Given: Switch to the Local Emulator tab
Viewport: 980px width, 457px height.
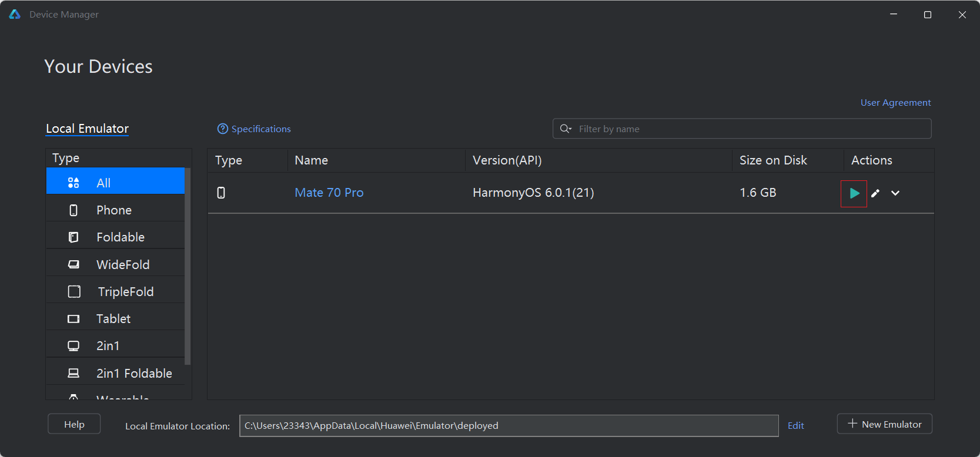Looking at the screenshot, I should point(88,129).
